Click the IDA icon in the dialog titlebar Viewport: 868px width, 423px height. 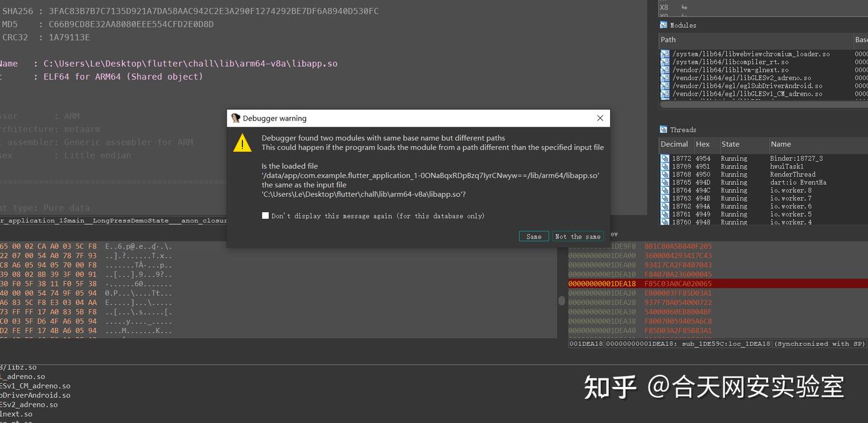[x=235, y=118]
